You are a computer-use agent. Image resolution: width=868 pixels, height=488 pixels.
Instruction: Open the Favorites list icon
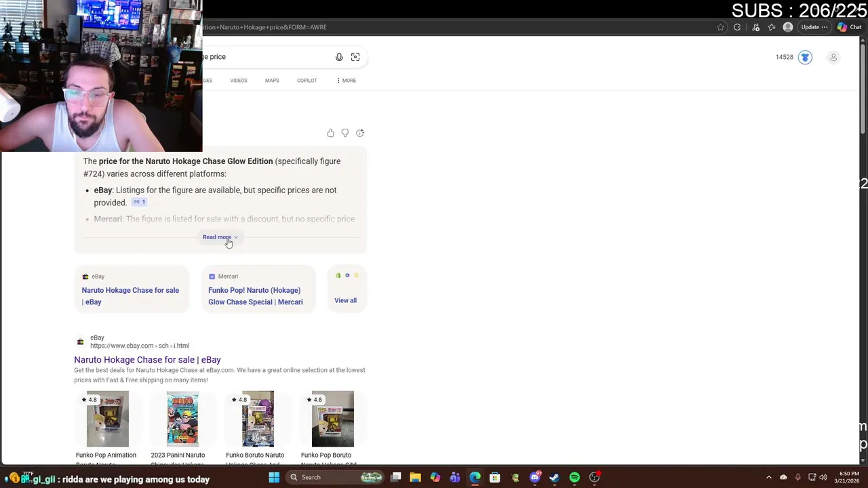772,27
